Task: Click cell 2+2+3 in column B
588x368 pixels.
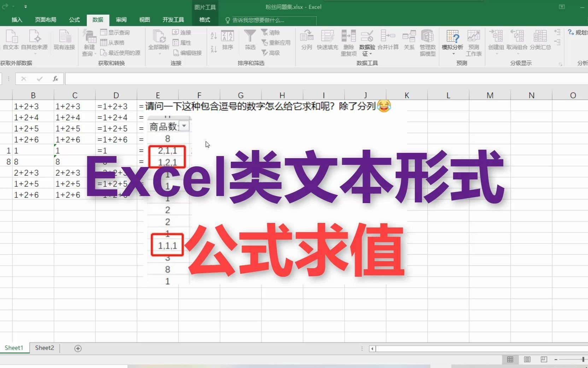Action: point(33,173)
